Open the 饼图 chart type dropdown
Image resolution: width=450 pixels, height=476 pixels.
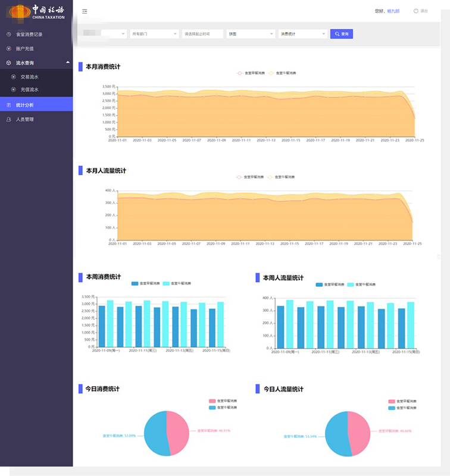(x=251, y=35)
